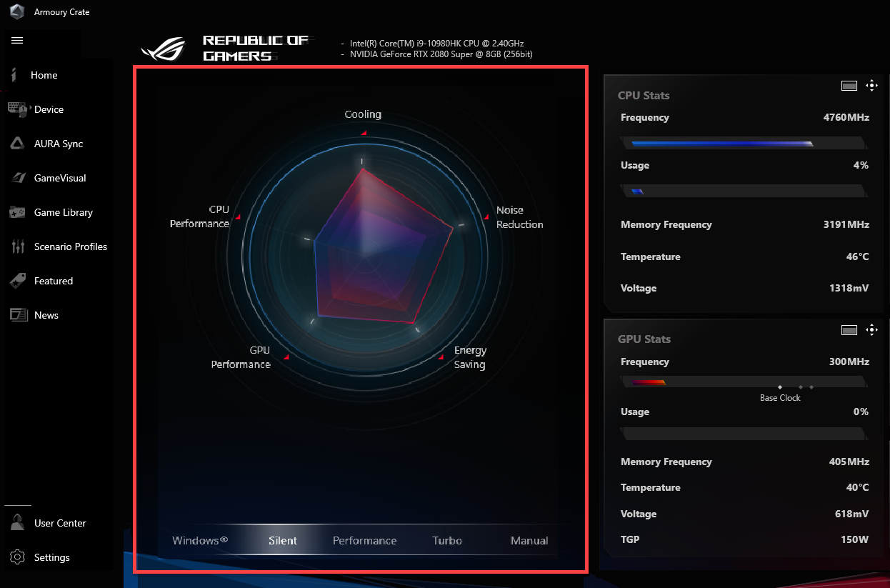Click the Device keyboard icon
Viewport: 890px width, 588px height.
point(17,109)
